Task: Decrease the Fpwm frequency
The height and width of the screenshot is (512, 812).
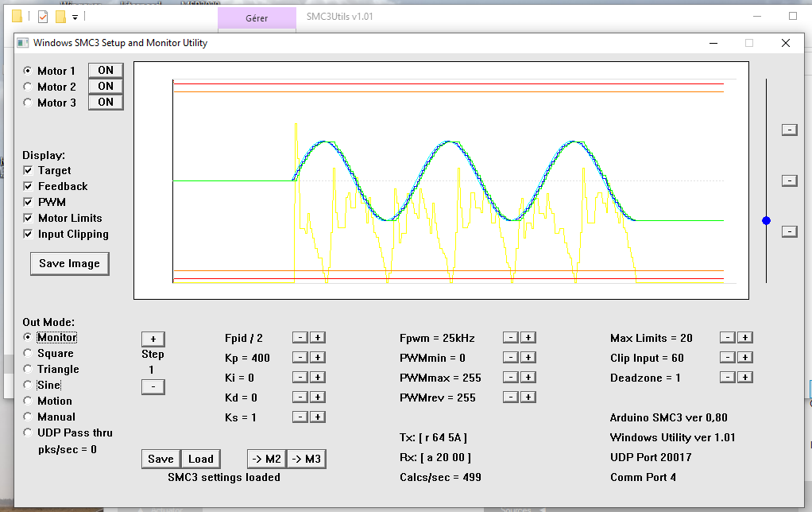Action: pos(511,338)
